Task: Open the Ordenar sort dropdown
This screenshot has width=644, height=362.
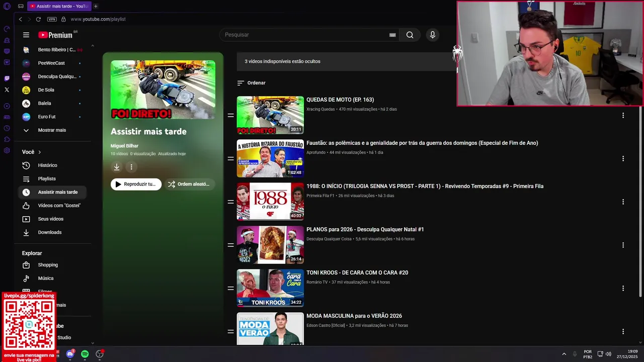Action: tap(251, 83)
